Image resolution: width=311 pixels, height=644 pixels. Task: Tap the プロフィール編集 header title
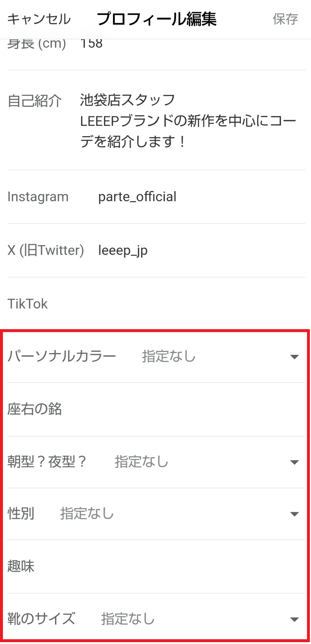click(x=156, y=19)
